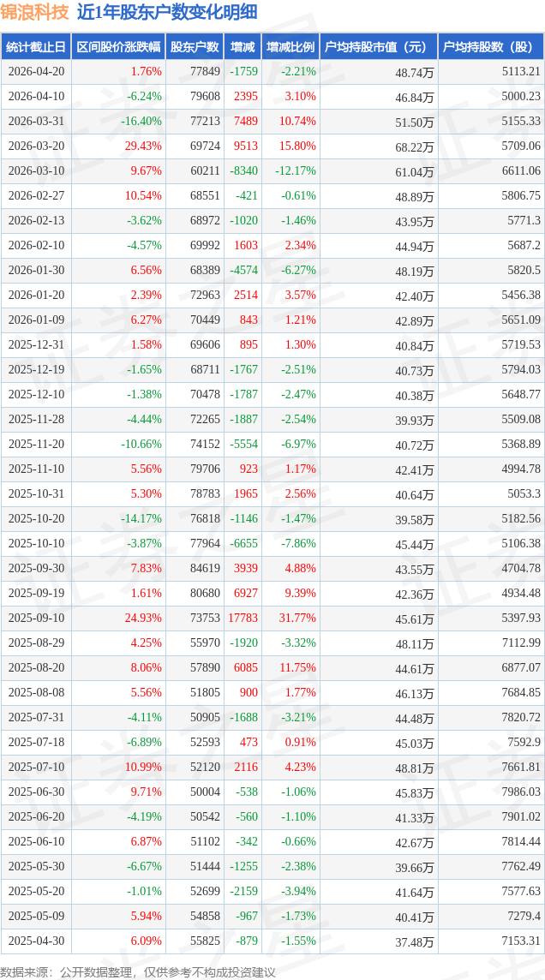Select the 股东户数 column header
This screenshot has height=980, width=545.
(195, 47)
